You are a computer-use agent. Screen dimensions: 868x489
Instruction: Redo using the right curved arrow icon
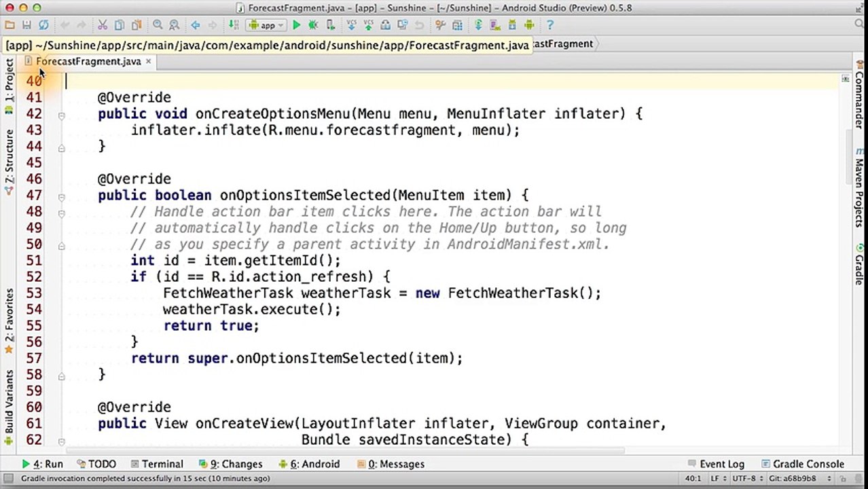click(x=81, y=25)
